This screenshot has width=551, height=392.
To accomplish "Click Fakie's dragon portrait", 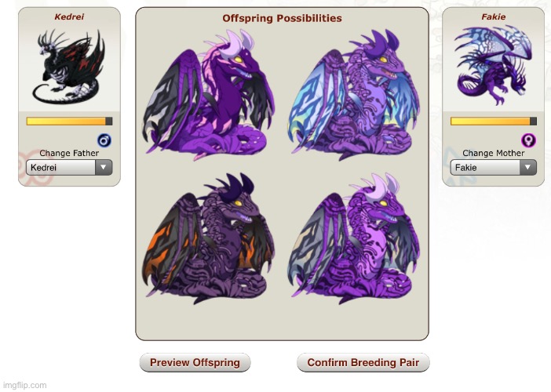I will pos(494,65).
